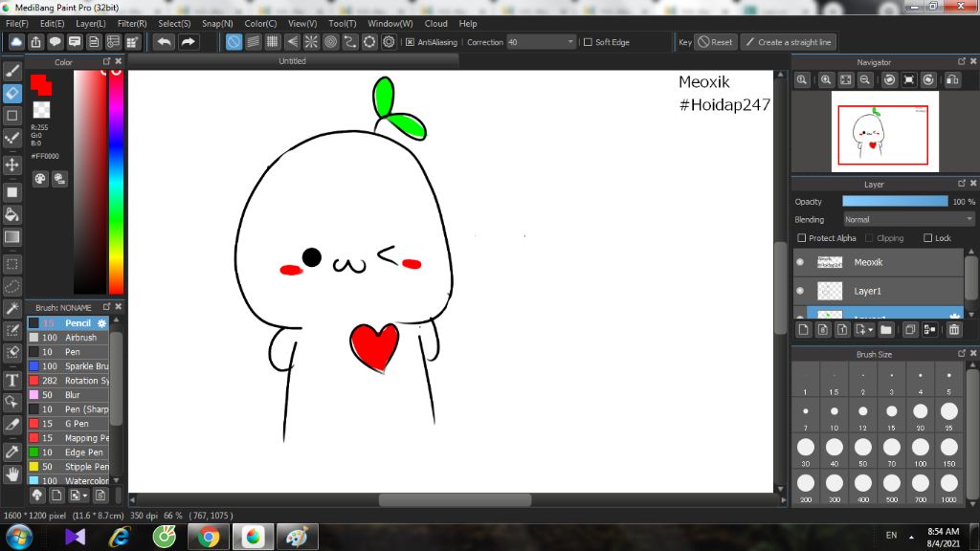The image size is (980, 551).
Task: Open the Cloud menu
Action: (435, 23)
